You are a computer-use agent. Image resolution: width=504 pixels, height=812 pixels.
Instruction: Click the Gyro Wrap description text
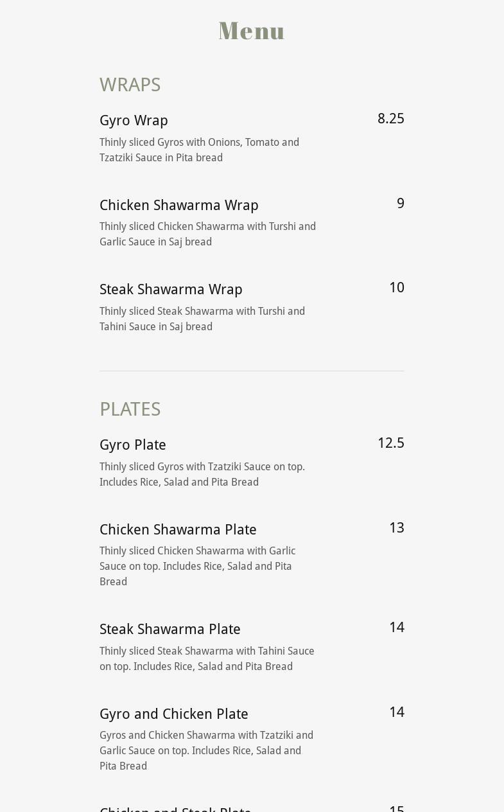[x=199, y=150]
